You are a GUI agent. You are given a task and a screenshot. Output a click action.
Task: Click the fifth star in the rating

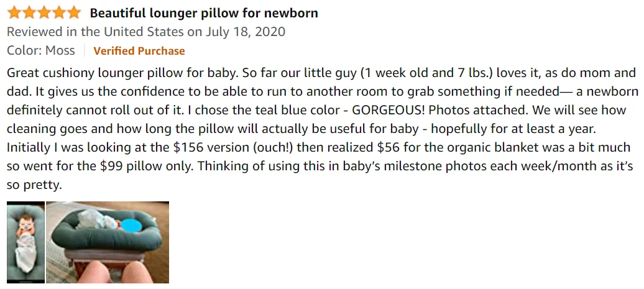(x=74, y=13)
